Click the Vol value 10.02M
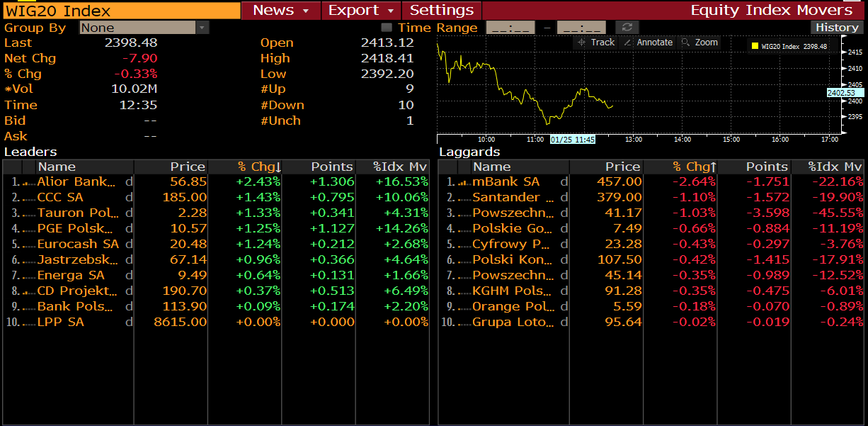Viewport: 868px width, 426px height. [x=135, y=89]
